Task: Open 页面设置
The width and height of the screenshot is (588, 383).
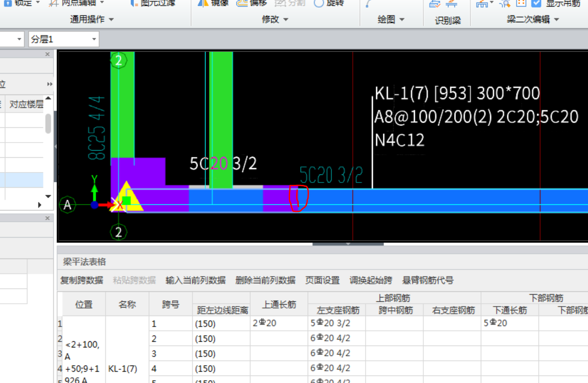Action: pos(322,280)
